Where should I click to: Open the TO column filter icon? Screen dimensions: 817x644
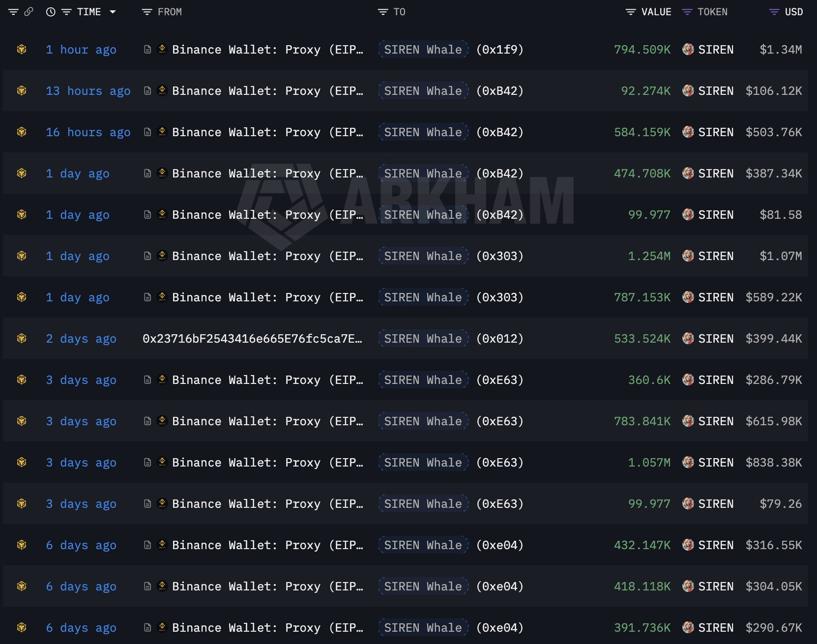(x=383, y=12)
